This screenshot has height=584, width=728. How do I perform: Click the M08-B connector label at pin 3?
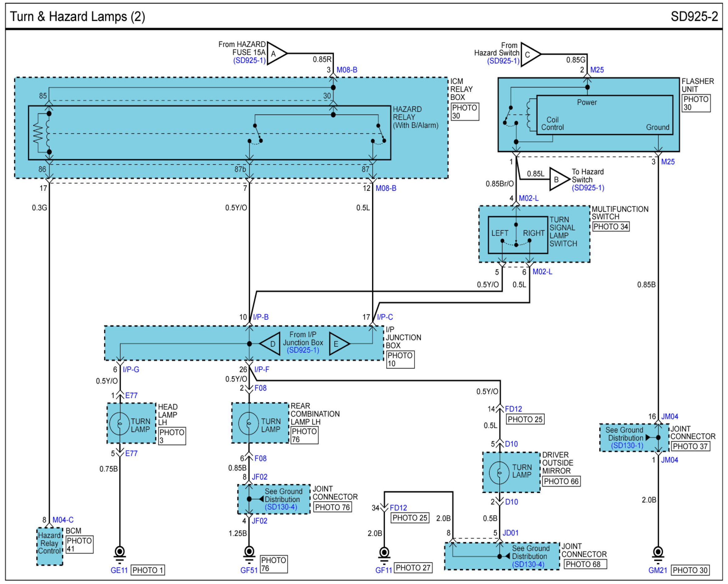(x=347, y=70)
